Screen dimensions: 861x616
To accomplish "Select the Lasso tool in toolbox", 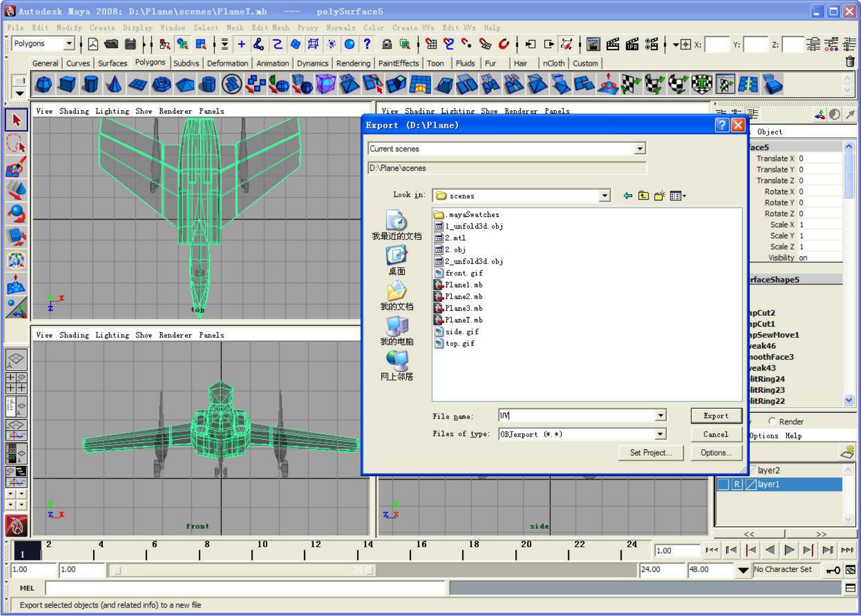I will pyautogui.click(x=16, y=144).
